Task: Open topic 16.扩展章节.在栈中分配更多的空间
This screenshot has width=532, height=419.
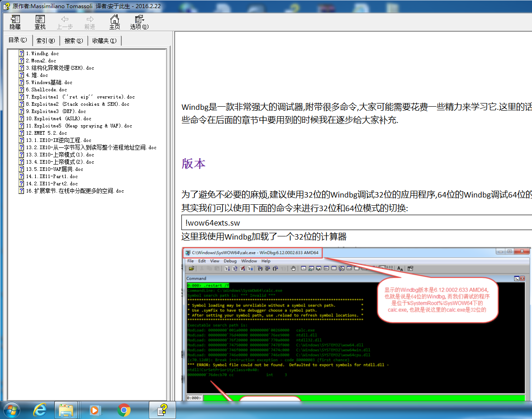Action: pyautogui.click(x=75, y=191)
